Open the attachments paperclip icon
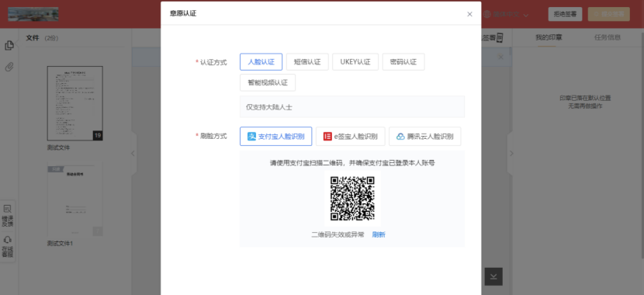 click(x=9, y=67)
